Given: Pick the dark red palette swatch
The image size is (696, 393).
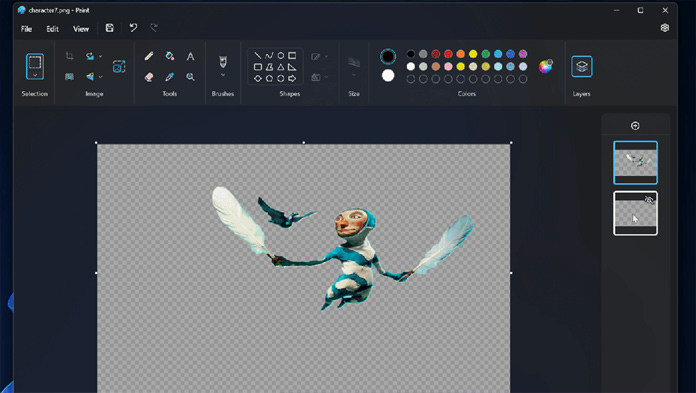Looking at the screenshot, I should [435, 54].
